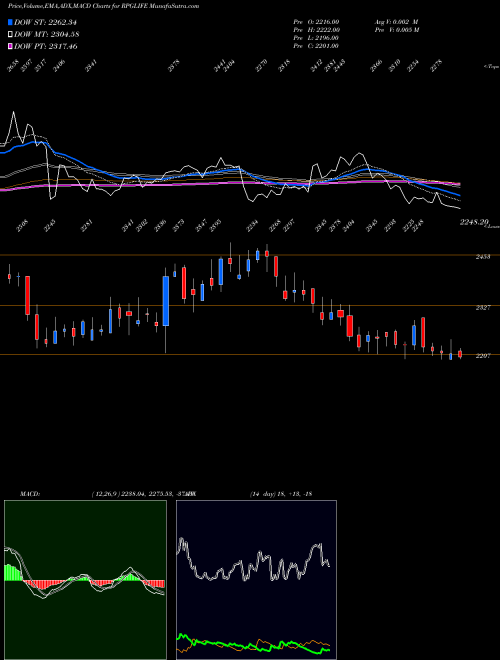This screenshot has height=660, width=500.
Task: Click the 2327 price level label
Action: point(483,308)
